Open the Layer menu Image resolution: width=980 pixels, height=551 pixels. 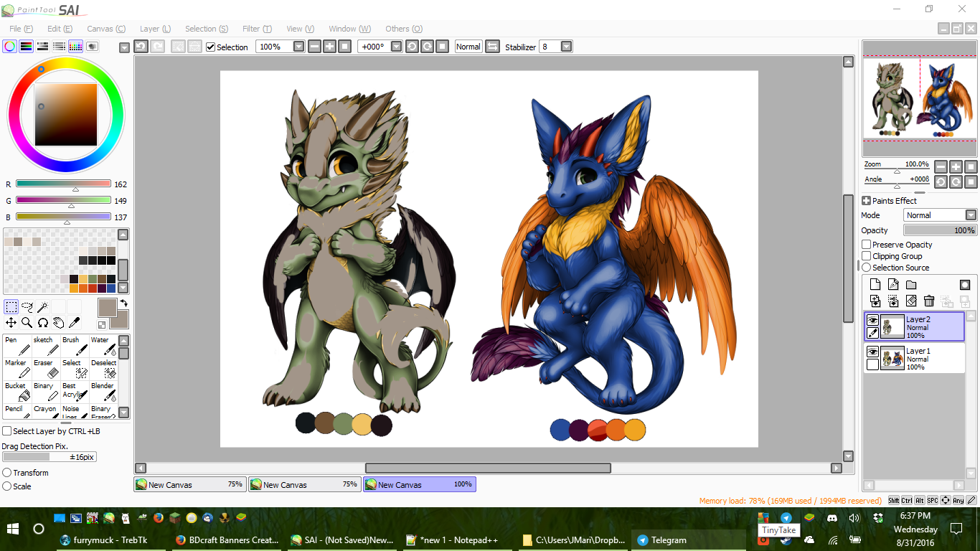(x=154, y=29)
